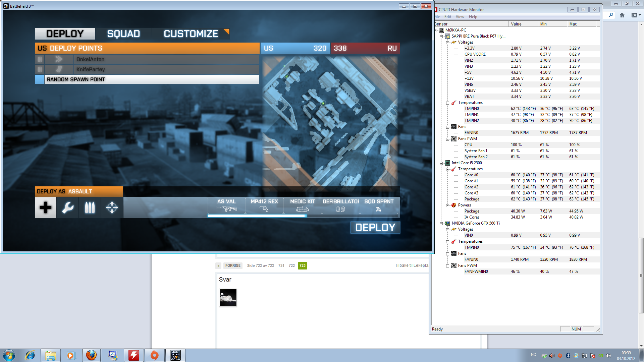Click the DEPLOY button

click(375, 228)
